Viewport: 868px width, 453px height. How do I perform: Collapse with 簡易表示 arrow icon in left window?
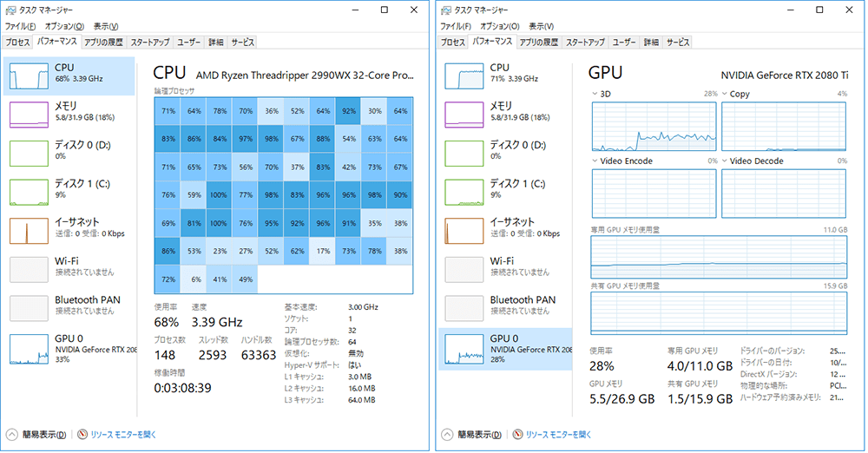(11, 434)
